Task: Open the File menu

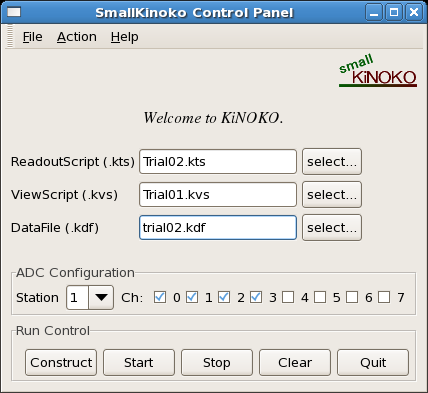Action: click(32, 37)
